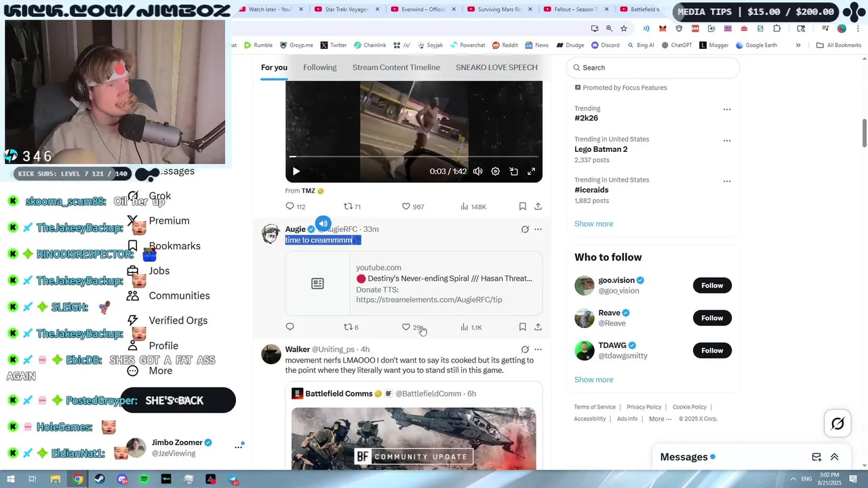Viewport: 868px width, 488px height.
Task: Open youtube.com link card in Augie's post
Action: pyautogui.click(x=414, y=283)
